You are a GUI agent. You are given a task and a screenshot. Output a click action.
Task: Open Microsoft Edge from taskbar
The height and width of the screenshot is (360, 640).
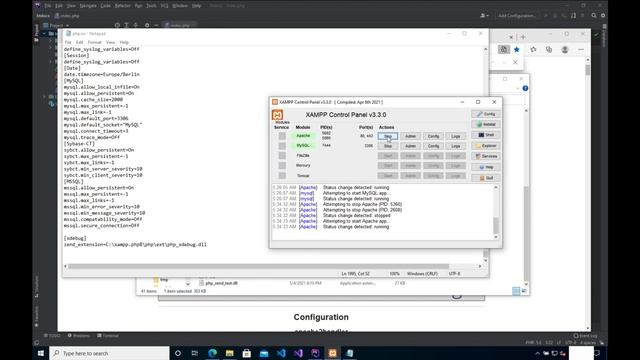212,353
